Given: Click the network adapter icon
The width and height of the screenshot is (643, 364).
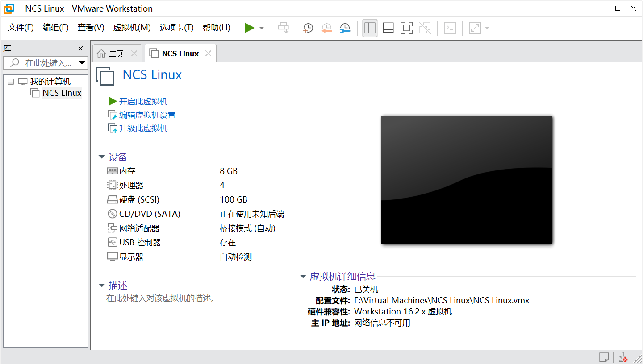Looking at the screenshot, I should tap(112, 228).
